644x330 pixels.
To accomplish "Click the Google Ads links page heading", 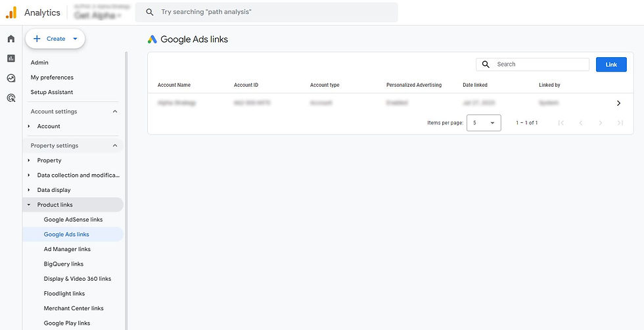I will pos(195,39).
